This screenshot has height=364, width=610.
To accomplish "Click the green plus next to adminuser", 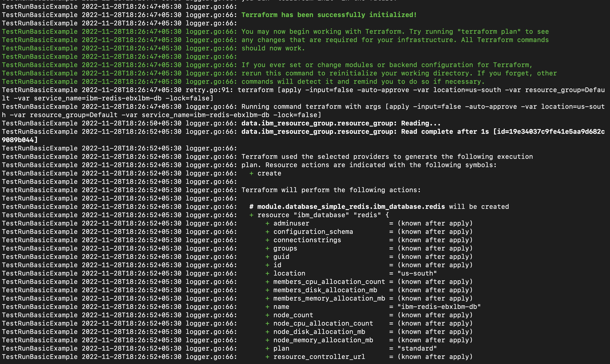I will [267, 224].
